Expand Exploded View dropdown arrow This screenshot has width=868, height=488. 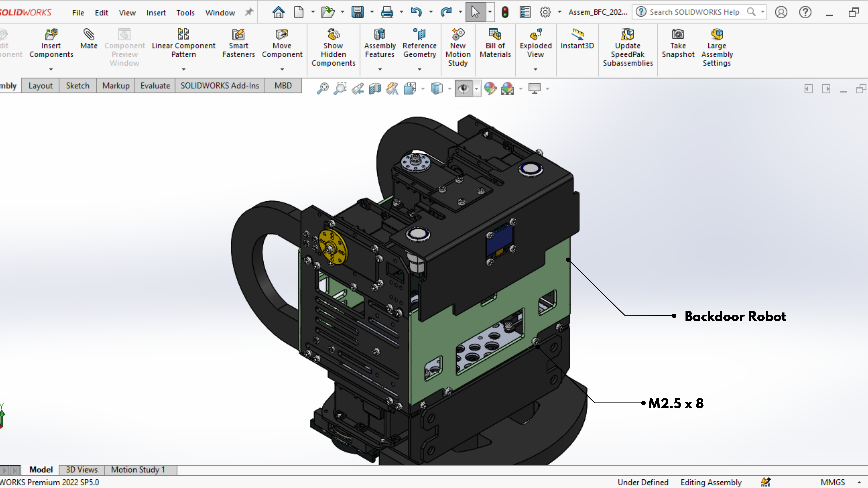pos(535,69)
